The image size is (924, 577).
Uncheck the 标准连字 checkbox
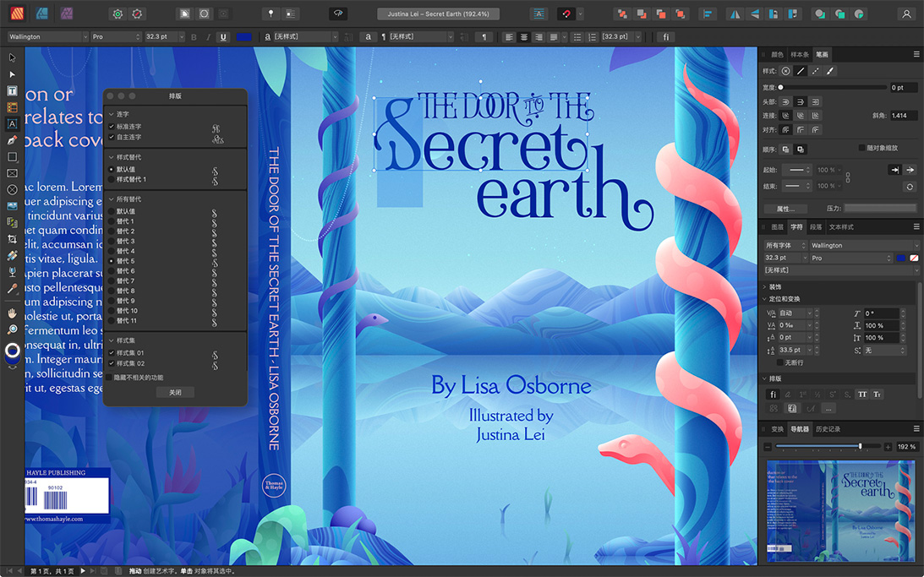coord(112,127)
